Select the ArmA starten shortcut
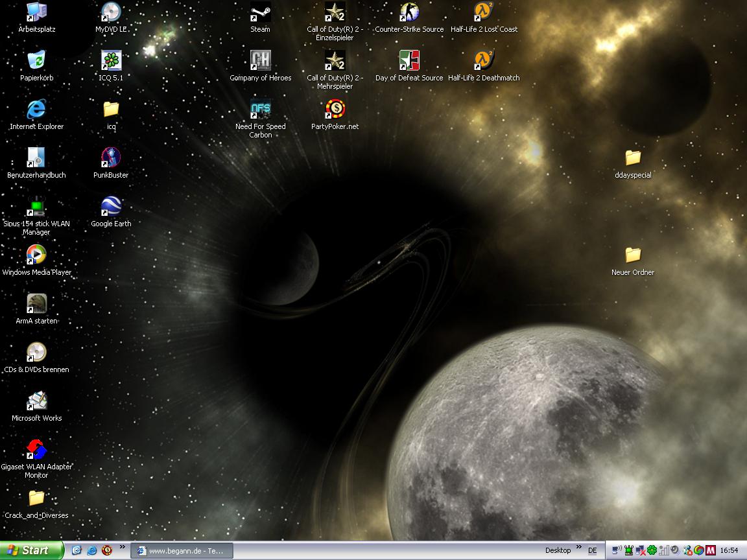Viewport: 747px width, 560px height. (x=36, y=304)
